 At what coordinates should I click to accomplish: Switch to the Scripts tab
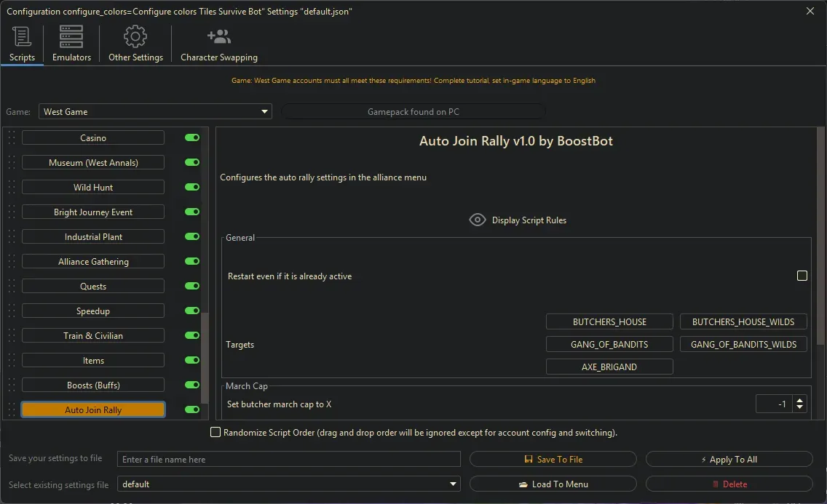[22, 44]
